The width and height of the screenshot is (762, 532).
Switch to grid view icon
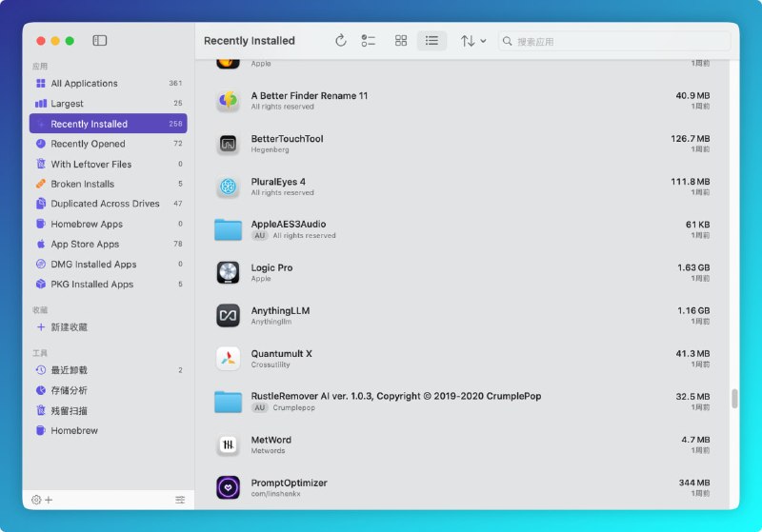point(401,40)
